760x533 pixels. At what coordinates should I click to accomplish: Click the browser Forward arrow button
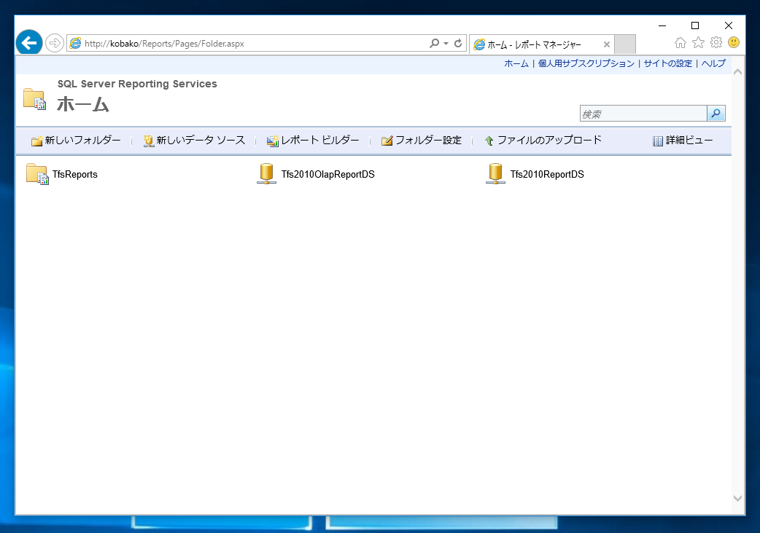pos(54,43)
